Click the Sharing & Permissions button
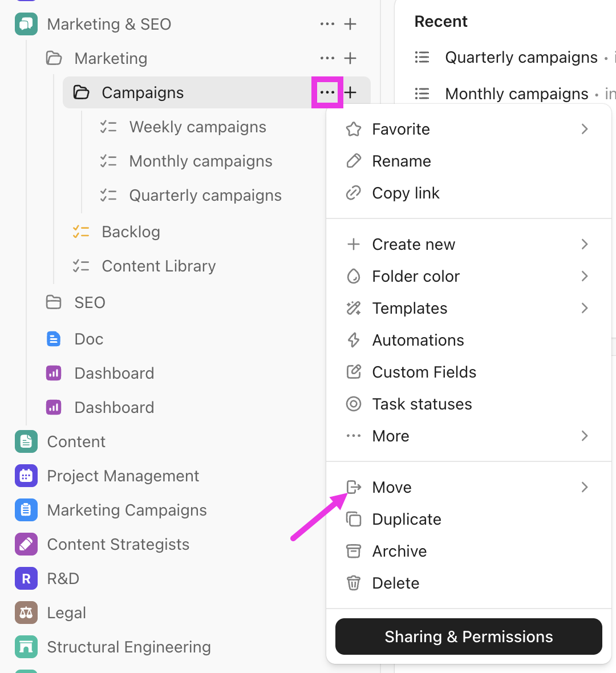 tap(468, 636)
